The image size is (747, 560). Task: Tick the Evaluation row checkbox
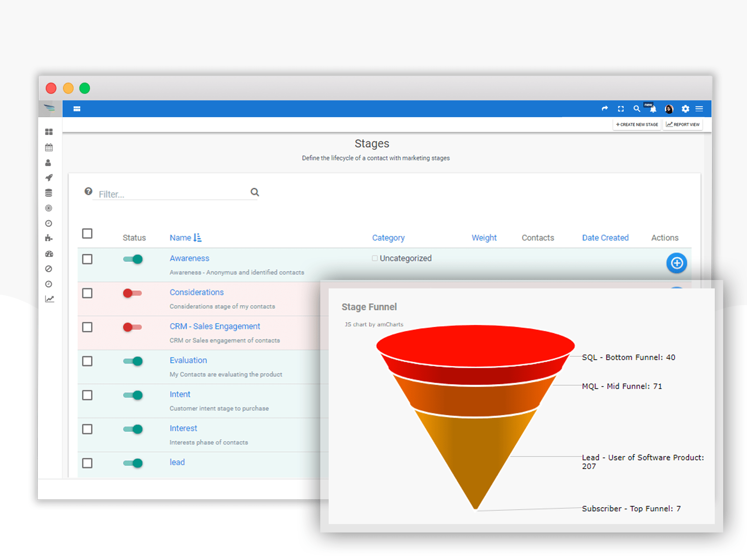(x=87, y=361)
